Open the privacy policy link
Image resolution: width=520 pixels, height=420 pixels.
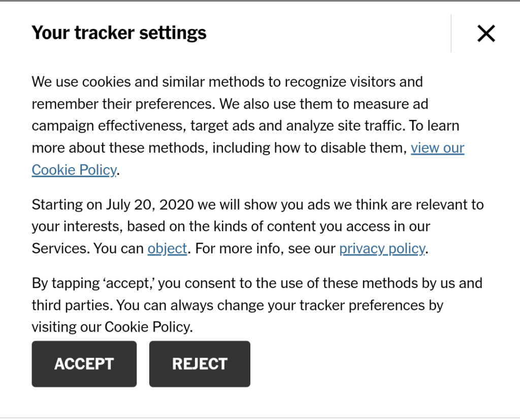(382, 248)
